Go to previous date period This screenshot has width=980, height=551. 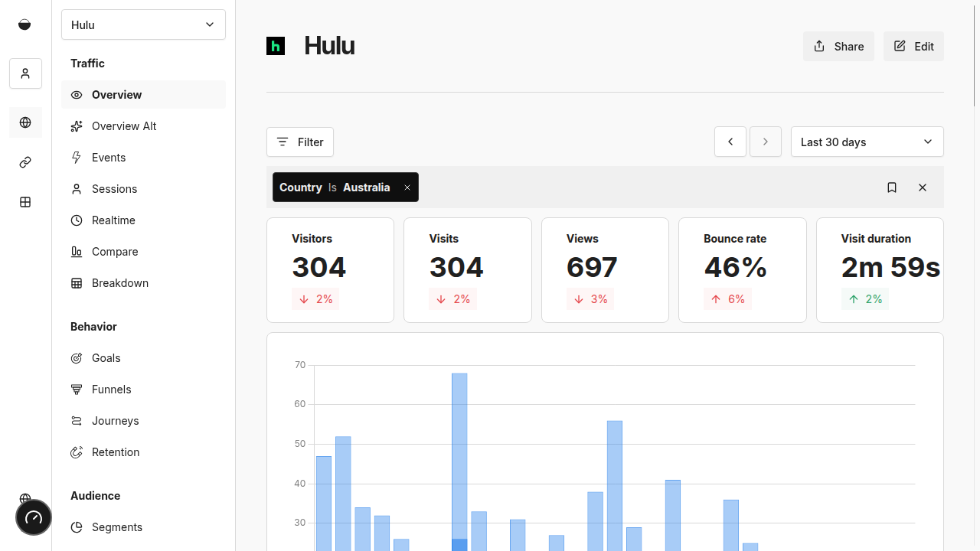[x=730, y=142]
